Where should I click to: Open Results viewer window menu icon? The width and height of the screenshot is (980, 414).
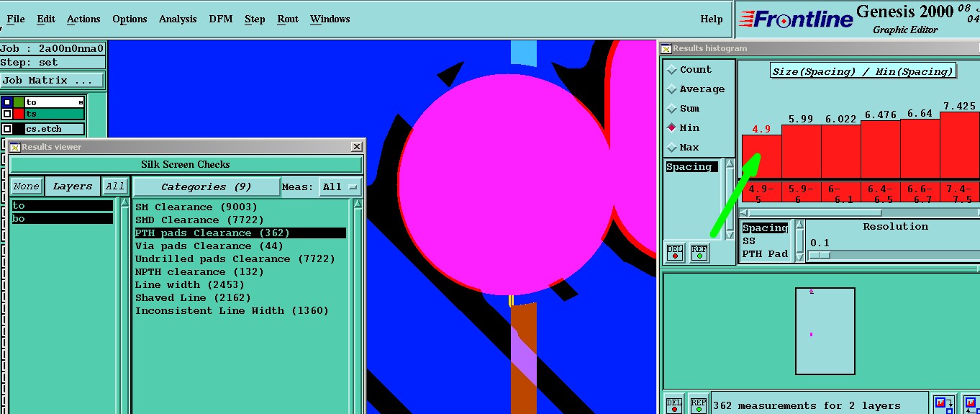coord(14,147)
